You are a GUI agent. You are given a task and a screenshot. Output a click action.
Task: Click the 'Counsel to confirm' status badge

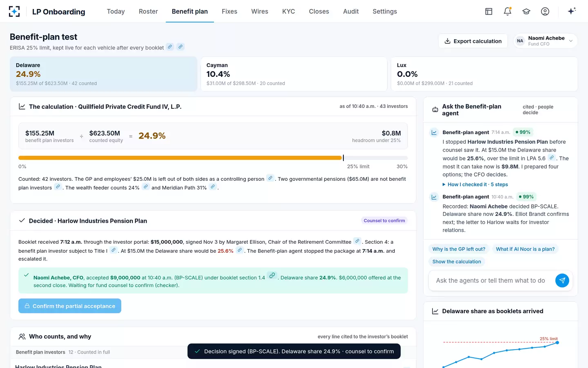click(x=384, y=220)
